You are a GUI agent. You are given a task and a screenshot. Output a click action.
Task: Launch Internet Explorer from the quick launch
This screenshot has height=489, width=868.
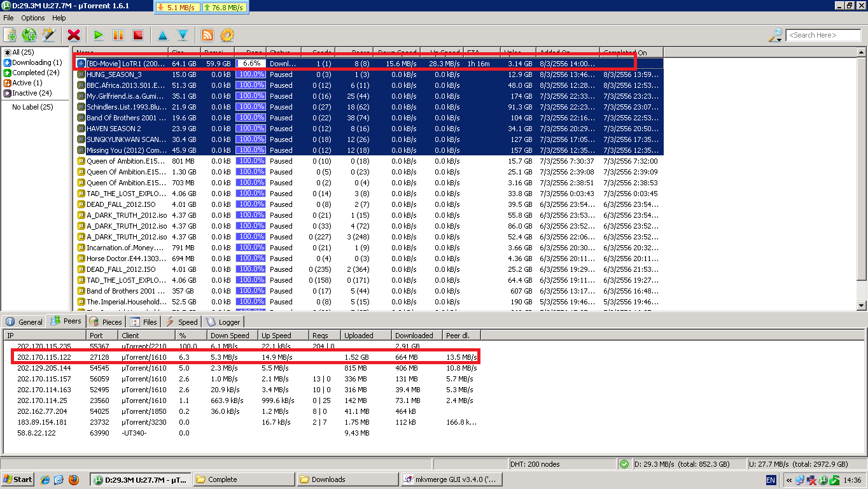tap(45, 479)
